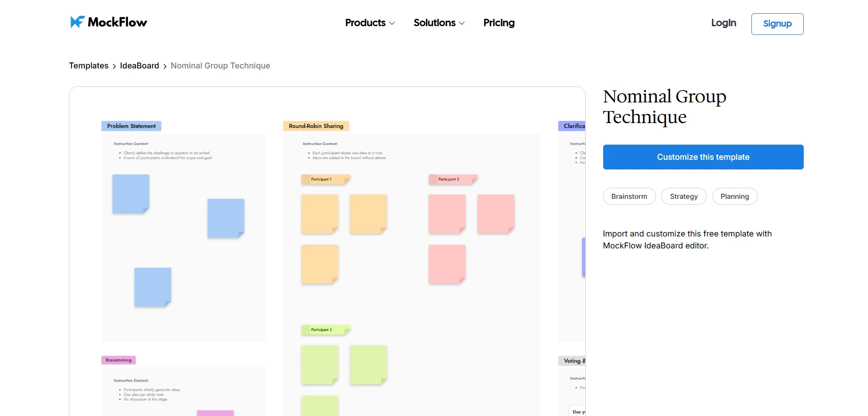Select the Brainstorm tag
Viewport: 868px width, 416px height.
click(629, 196)
